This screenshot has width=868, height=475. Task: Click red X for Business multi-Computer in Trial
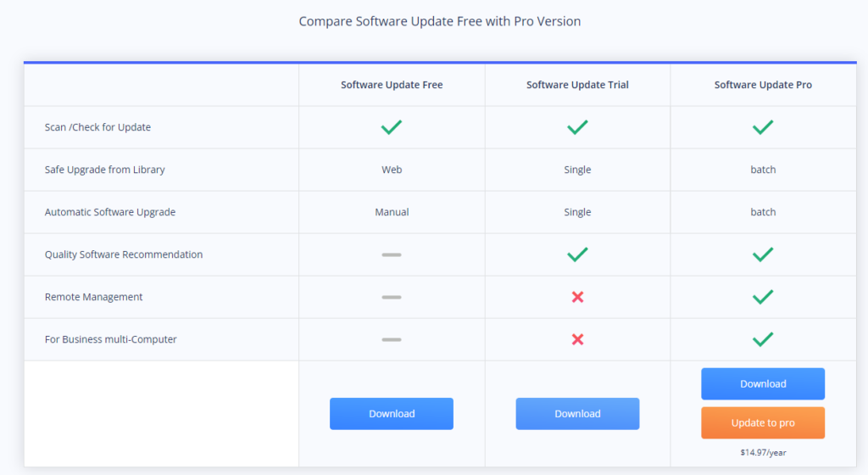tap(577, 339)
